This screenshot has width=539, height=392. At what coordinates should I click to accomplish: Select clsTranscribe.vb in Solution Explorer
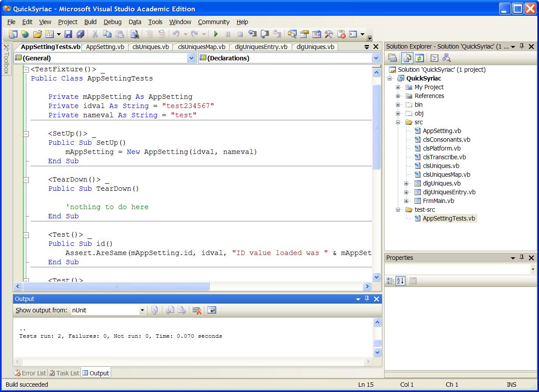(x=444, y=157)
